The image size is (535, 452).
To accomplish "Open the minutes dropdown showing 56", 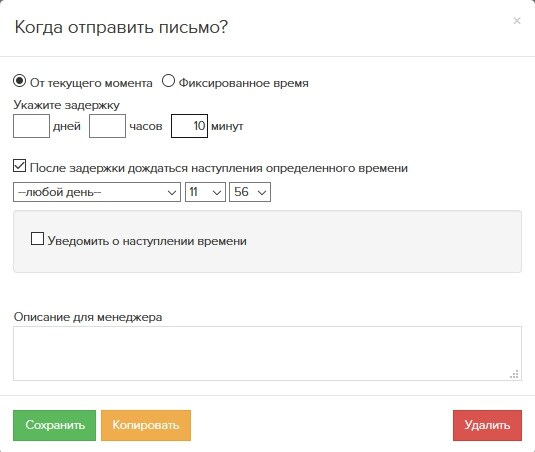I will tap(250, 192).
